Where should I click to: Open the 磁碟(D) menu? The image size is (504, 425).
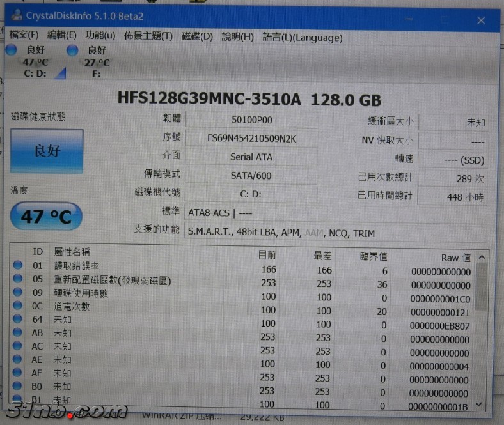pos(197,36)
